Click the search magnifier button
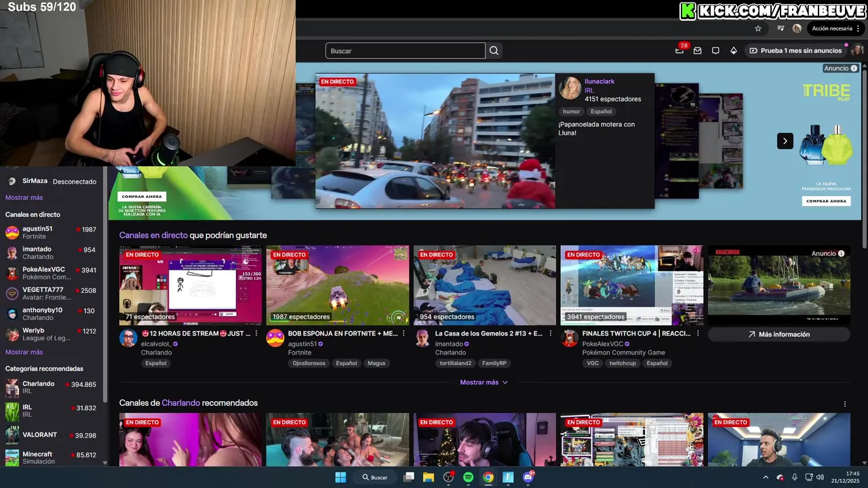The width and height of the screenshot is (868, 488). point(494,51)
